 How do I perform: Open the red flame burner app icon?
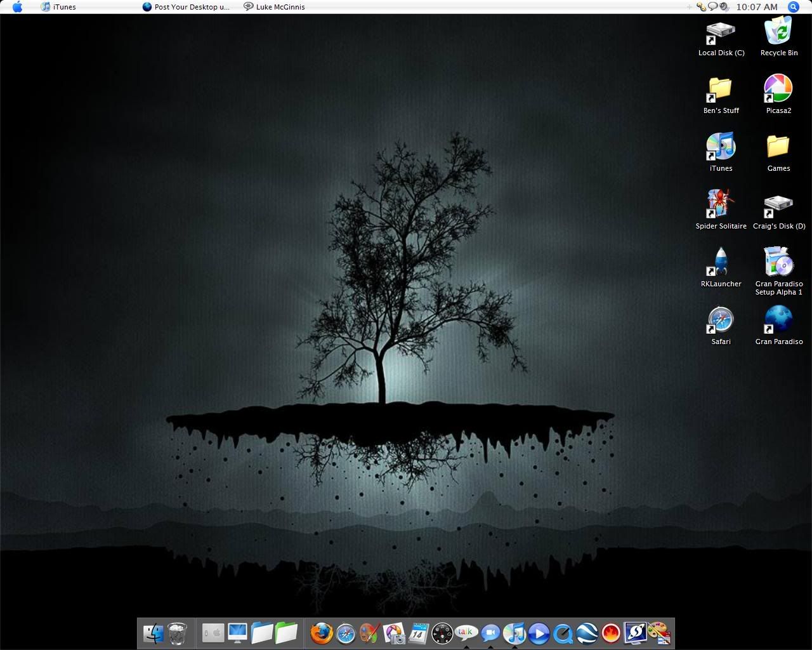[611, 633]
